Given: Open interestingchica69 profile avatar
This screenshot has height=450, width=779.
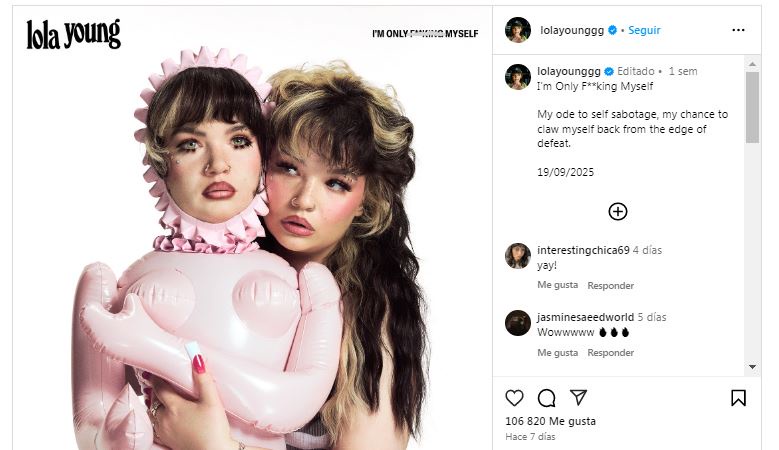Looking at the screenshot, I should pos(517,255).
